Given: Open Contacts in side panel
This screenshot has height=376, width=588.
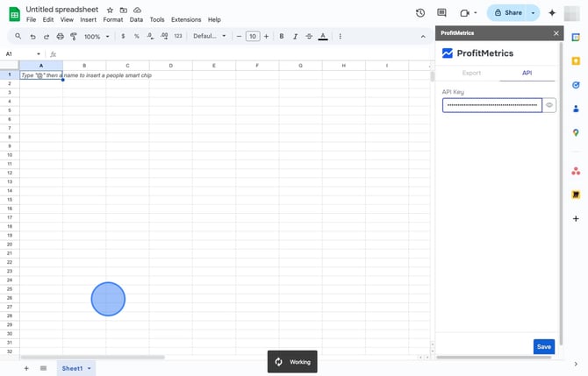Looking at the screenshot, I should [576, 109].
